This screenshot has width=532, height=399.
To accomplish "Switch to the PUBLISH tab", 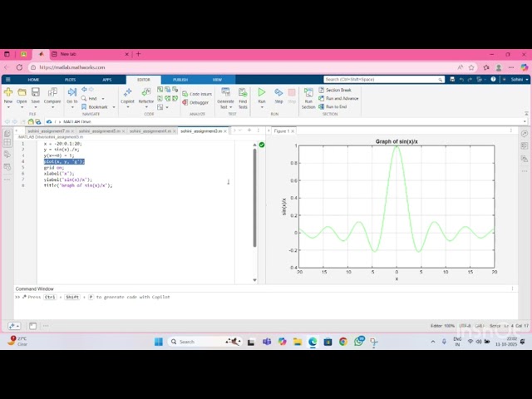I will tap(180, 80).
